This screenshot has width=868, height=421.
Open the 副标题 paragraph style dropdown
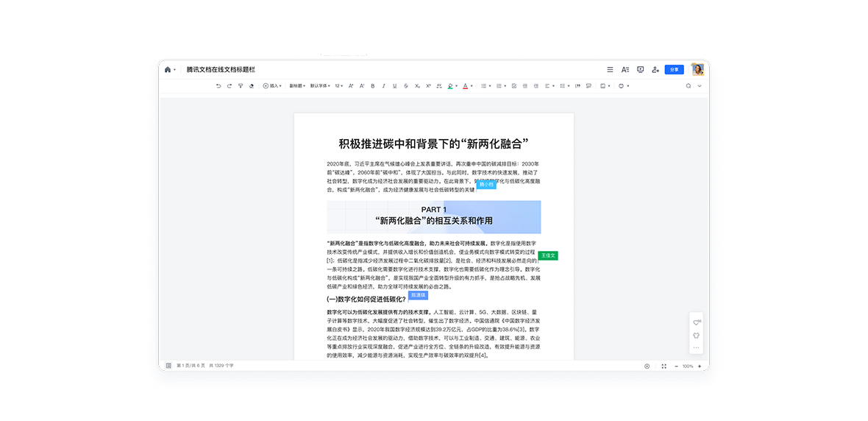point(296,86)
